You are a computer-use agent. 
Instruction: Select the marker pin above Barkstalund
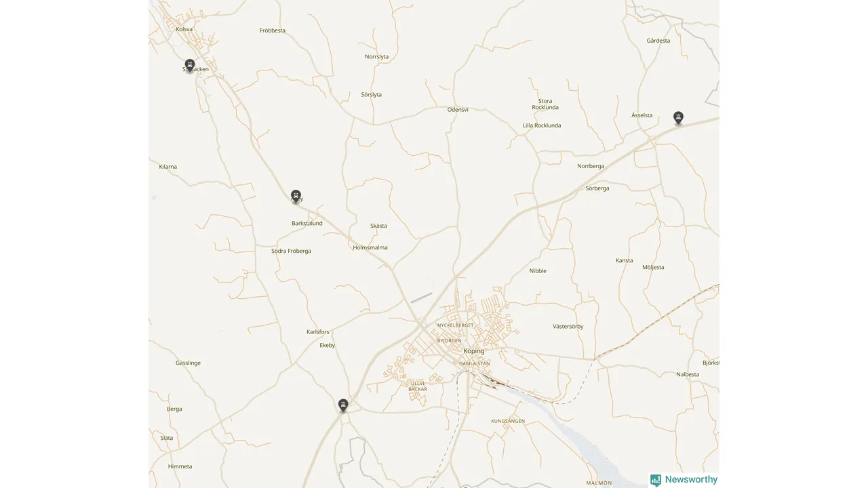pyautogui.click(x=296, y=196)
